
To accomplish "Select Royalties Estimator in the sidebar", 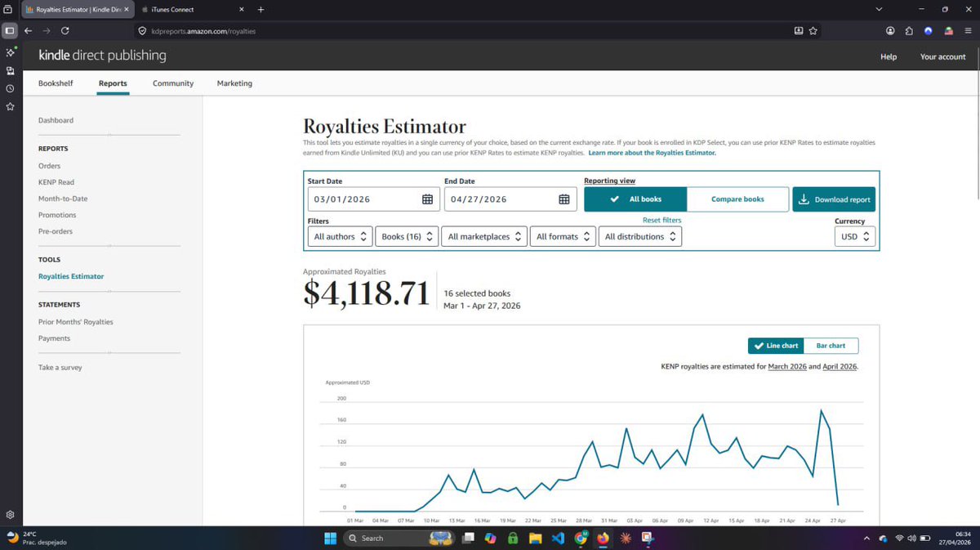I will [71, 276].
